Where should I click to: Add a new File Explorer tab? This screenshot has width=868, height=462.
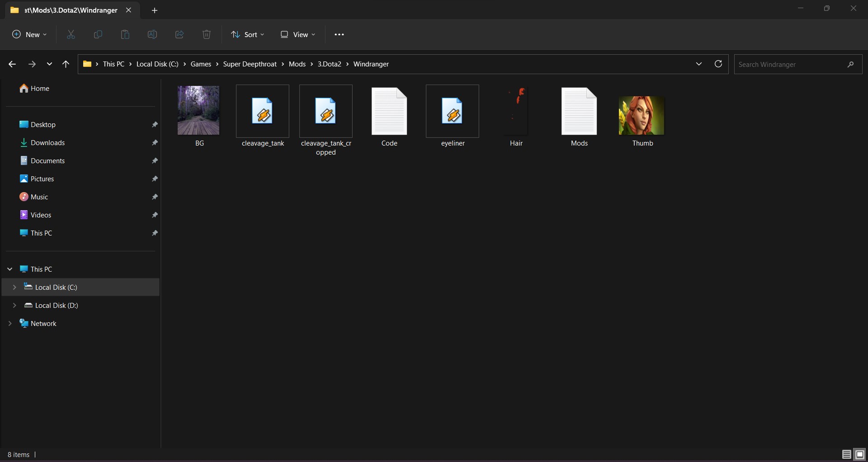pyautogui.click(x=155, y=10)
